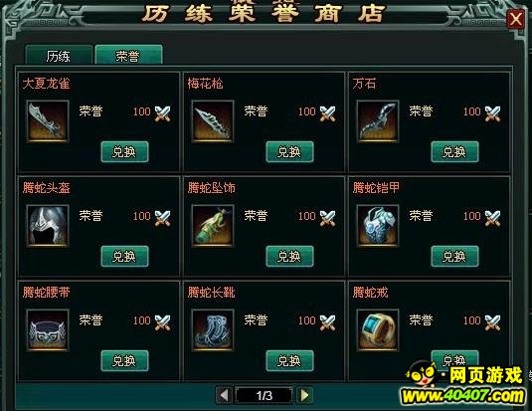The image size is (532, 411).
Task: Select the 腾蛇坠饰 pendant icon
Action: click(x=213, y=226)
